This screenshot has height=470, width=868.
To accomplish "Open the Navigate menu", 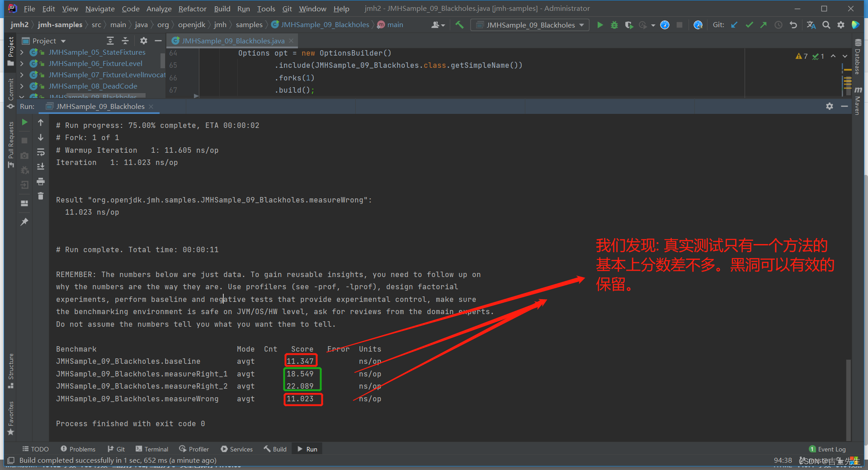I will click(100, 9).
